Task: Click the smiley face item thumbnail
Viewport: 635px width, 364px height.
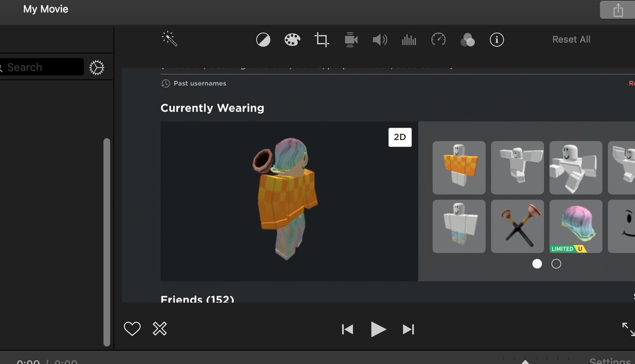Action: tap(622, 226)
